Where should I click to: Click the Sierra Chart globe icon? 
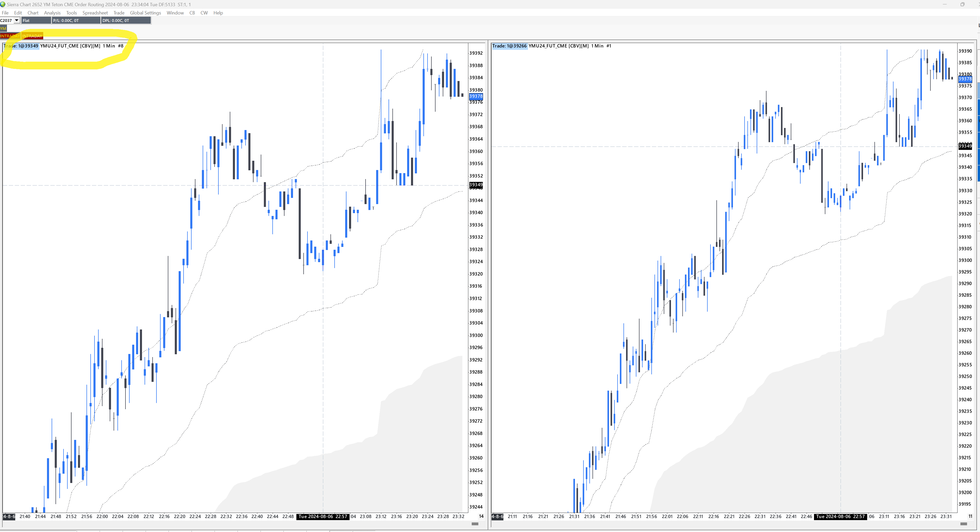pos(3,4)
